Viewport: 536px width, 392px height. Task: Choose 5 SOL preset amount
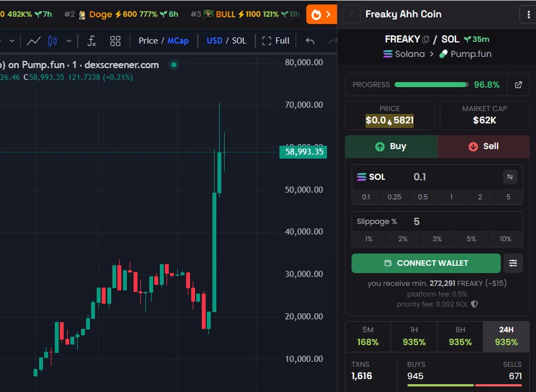click(x=508, y=197)
